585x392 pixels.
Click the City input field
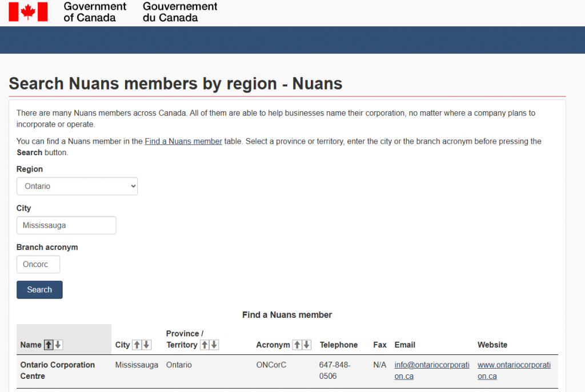(x=66, y=225)
